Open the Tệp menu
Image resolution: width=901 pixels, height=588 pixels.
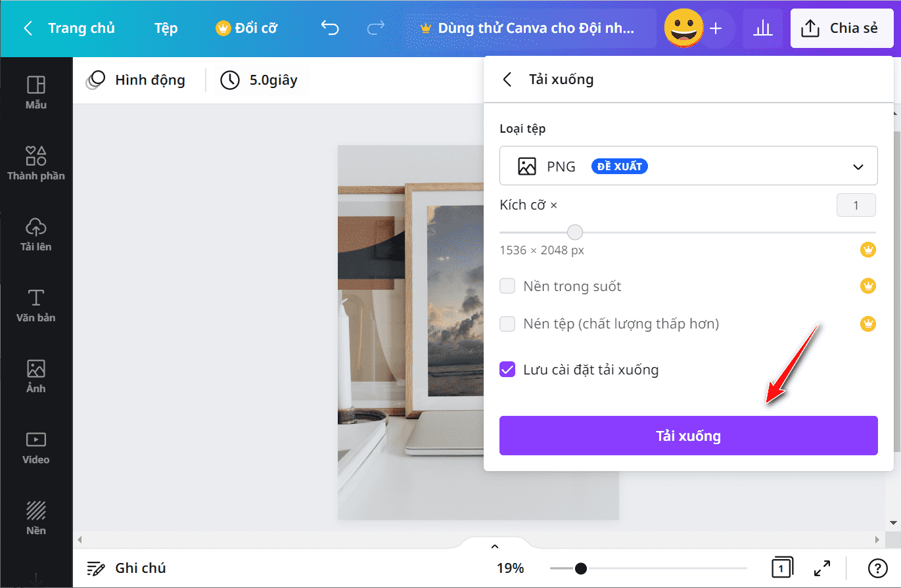[x=166, y=28]
